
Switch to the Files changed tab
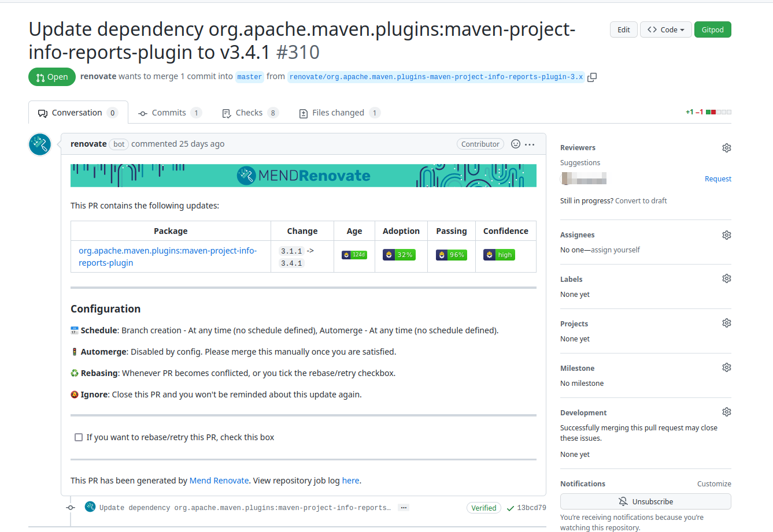pyautogui.click(x=338, y=113)
